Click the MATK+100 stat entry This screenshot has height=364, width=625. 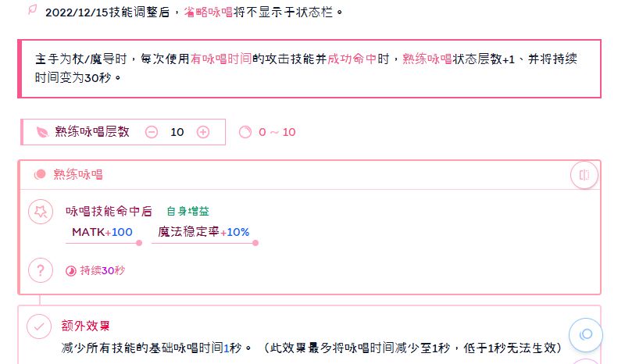point(102,232)
